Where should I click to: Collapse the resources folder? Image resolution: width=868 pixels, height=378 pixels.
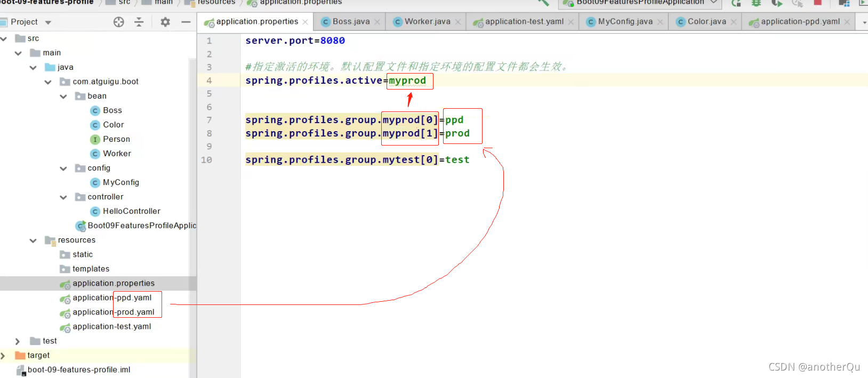(33, 240)
